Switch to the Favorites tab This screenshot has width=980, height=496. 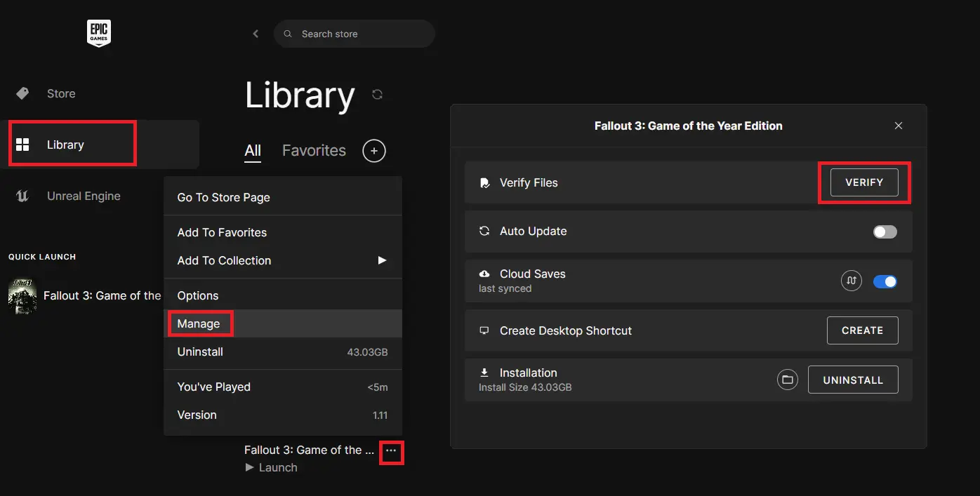[x=314, y=150]
